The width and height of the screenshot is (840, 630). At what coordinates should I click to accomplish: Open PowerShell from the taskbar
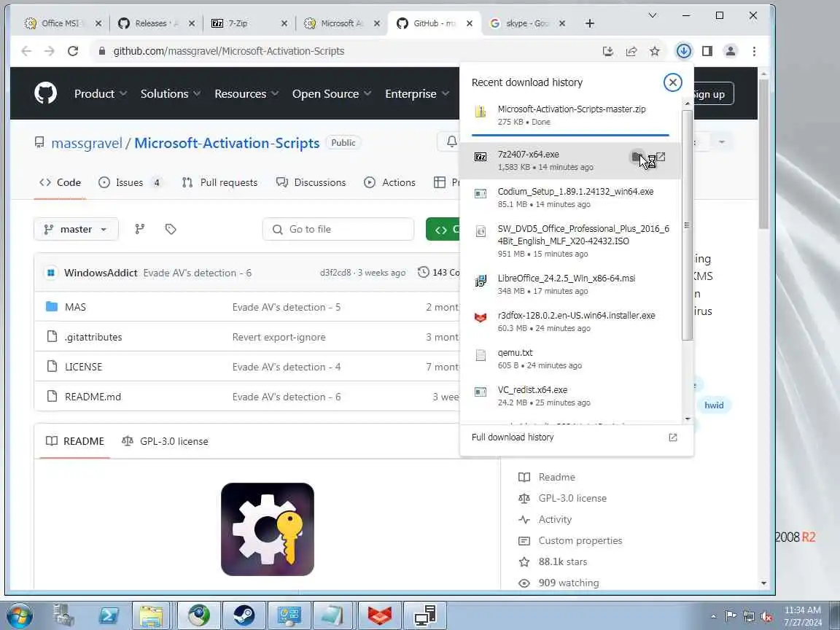tap(108, 615)
